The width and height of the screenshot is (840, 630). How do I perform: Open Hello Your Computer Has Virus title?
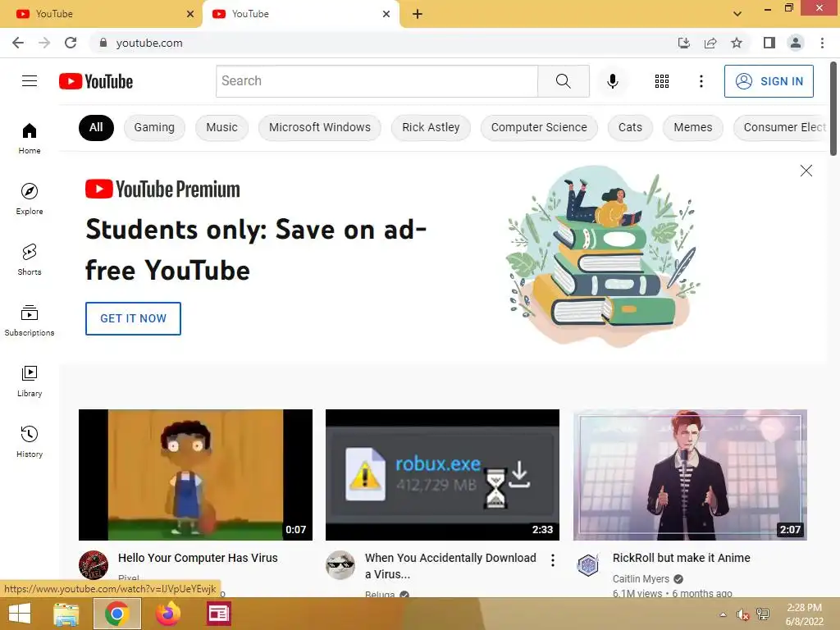click(x=198, y=558)
